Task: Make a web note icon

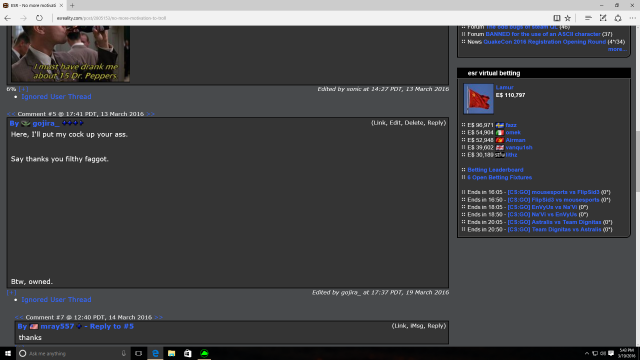Action: click(x=603, y=18)
